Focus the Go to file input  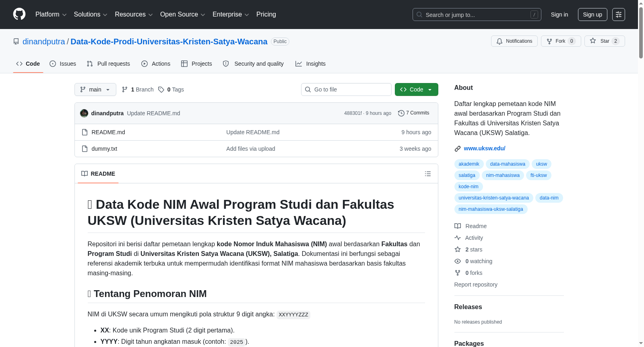click(x=346, y=89)
